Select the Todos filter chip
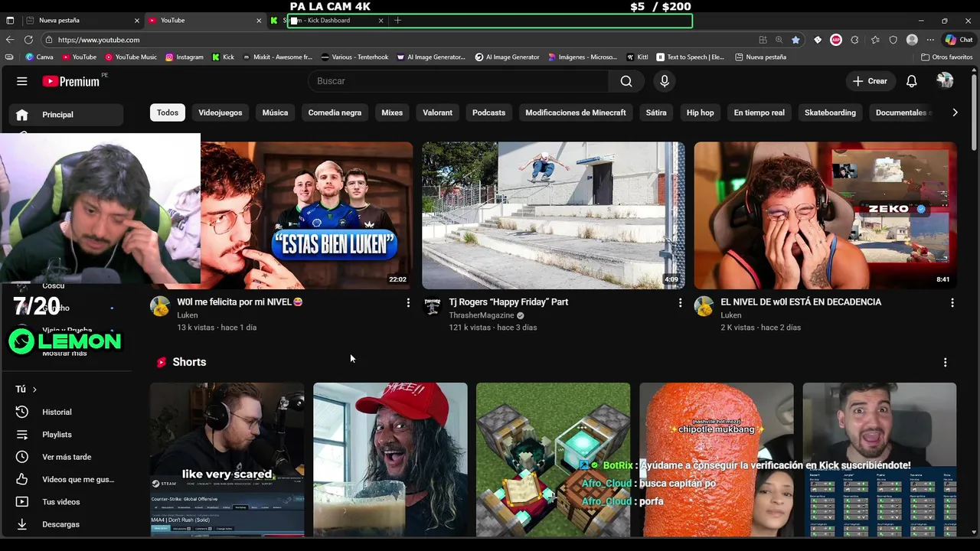980x551 pixels. coord(168,112)
